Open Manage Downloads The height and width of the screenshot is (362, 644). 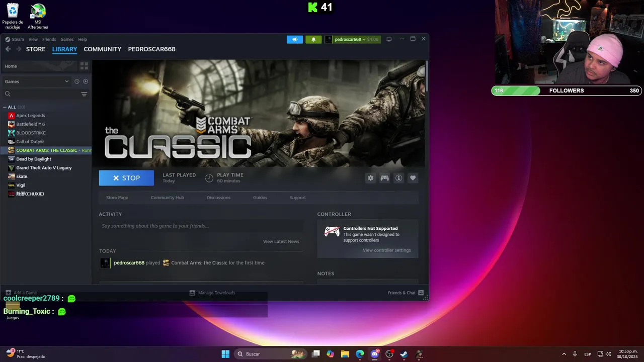[x=212, y=293]
